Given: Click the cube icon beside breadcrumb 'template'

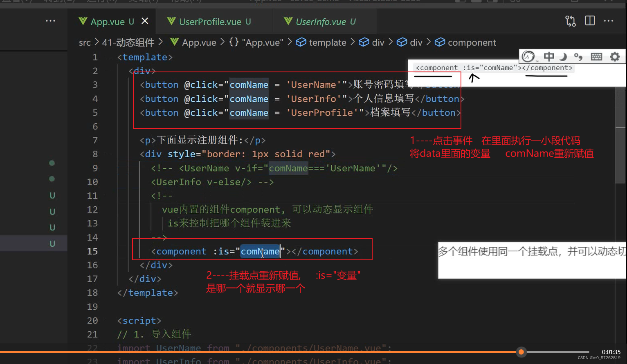Looking at the screenshot, I should [301, 42].
